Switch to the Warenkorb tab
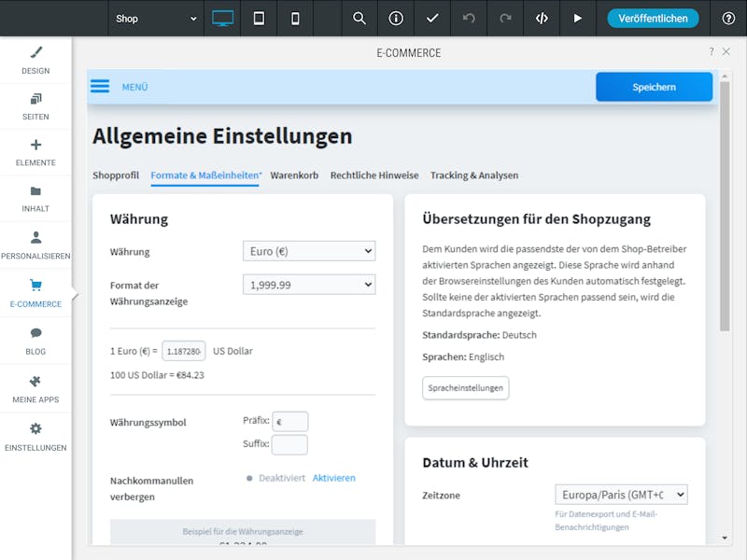Image resolution: width=747 pixels, height=560 pixels. (294, 175)
